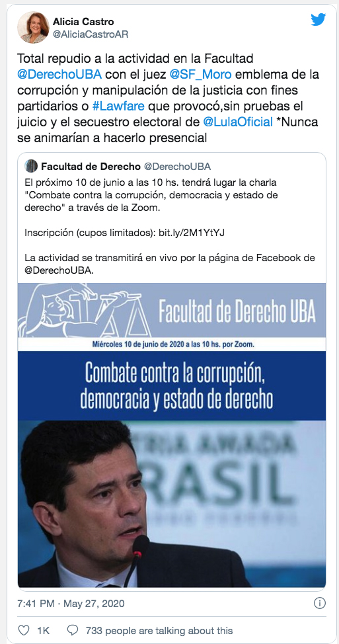Open the @DerechoUBA mention in tweet
Image resolution: width=339 pixels, height=644 pixels.
click(x=59, y=75)
